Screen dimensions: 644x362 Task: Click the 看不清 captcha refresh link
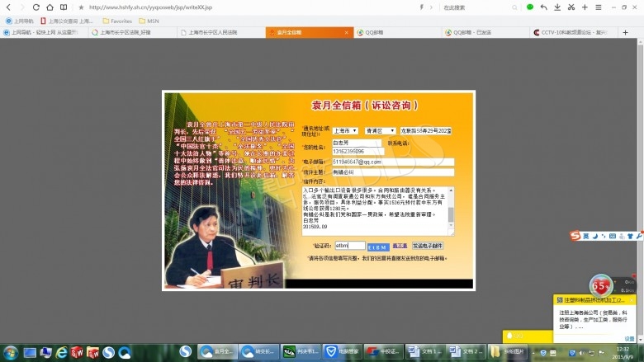click(400, 246)
